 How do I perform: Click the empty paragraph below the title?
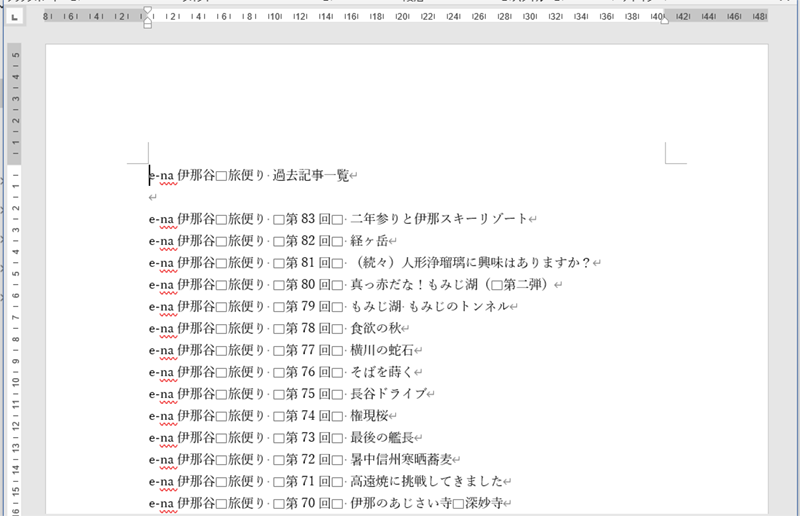tap(152, 198)
